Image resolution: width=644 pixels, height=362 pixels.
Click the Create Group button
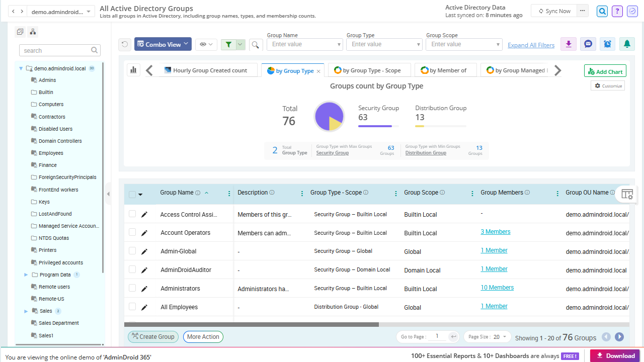(x=153, y=337)
